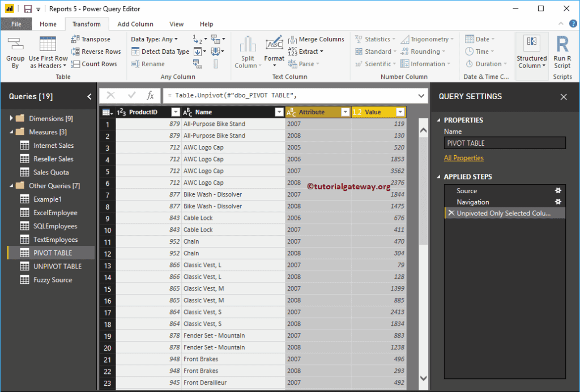Select the Split Column icon
The image size is (580, 392).
pyautogui.click(x=248, y=45)
